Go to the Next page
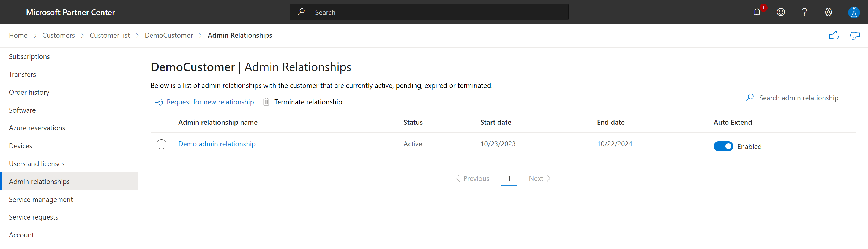The width and height of the screenshot is (868, 249). click(540, 178)
